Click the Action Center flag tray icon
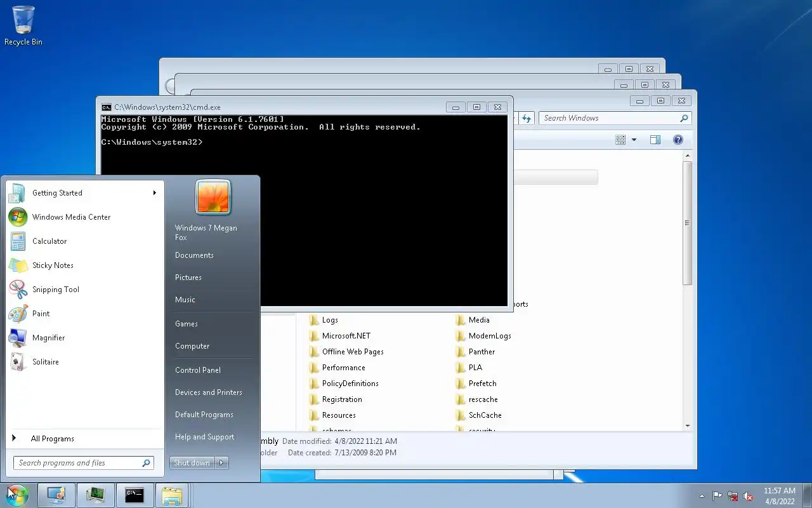Image resolution: width=812 pixels, height=508 pixels. point(717,496)
